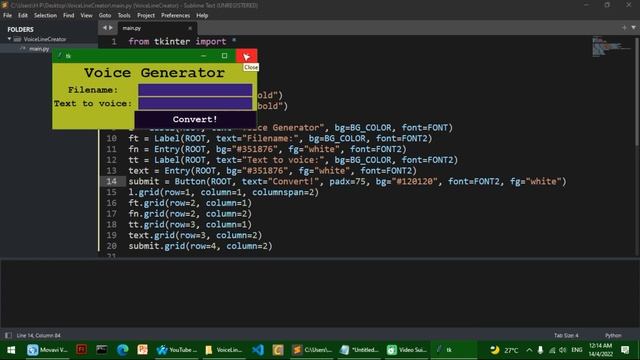640x360 pixels.
Task: Add new tab with plus icon
Action: click(x=624, y=28)
